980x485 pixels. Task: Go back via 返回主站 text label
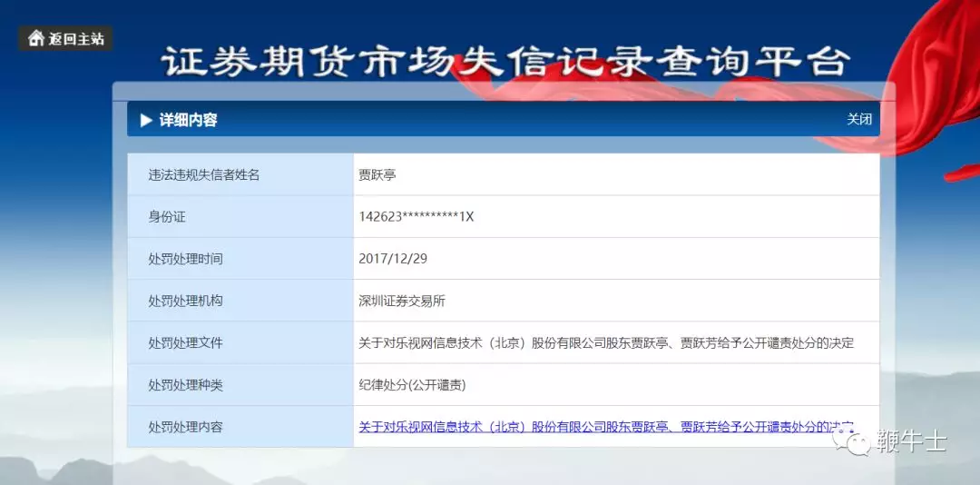coord(76,39)
